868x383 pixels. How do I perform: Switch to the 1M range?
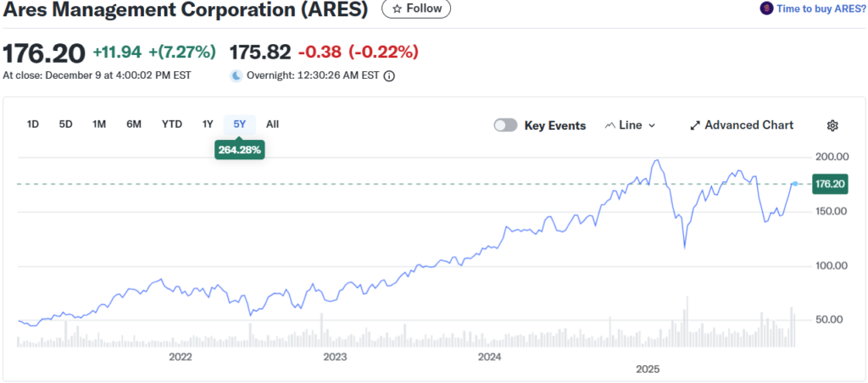pos(99,124)
